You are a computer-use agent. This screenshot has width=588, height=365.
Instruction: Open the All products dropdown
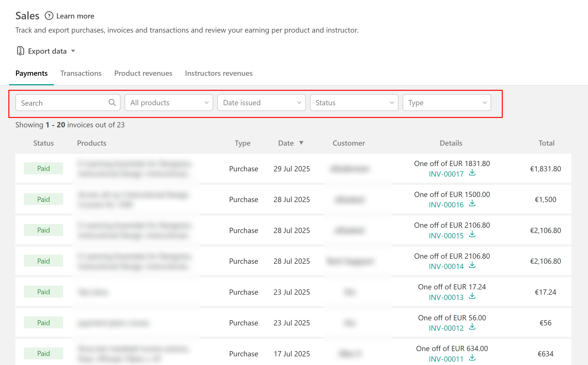168,103
